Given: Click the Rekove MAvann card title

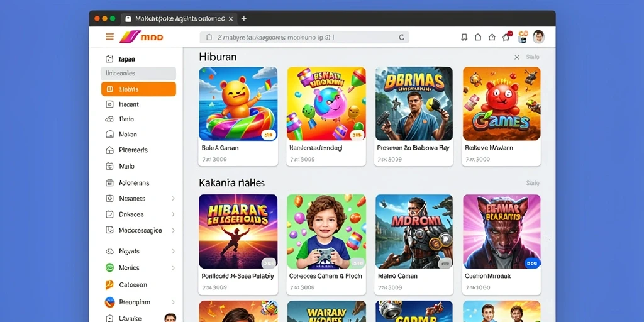Looking at the screenshot, I should click(489, 147).
